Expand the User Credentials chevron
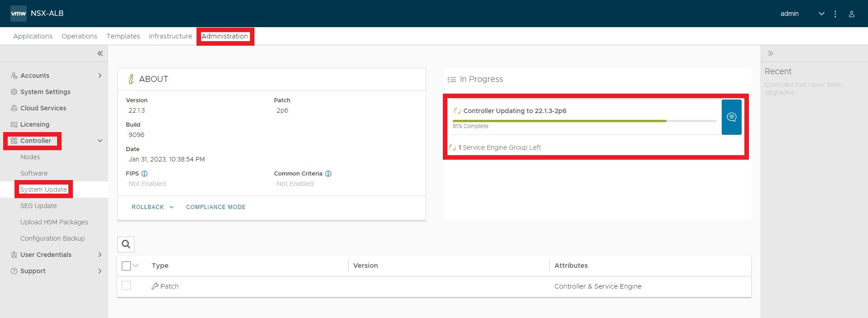Image resolution: width=868 pixels, height=318 pixels. coord(100,255)
